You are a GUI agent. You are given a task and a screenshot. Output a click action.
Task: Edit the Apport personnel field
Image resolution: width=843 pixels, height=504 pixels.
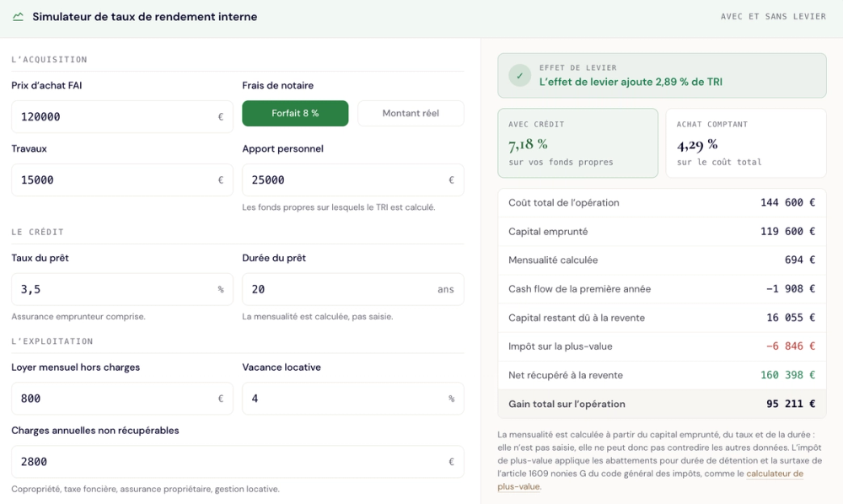point(352,180)
